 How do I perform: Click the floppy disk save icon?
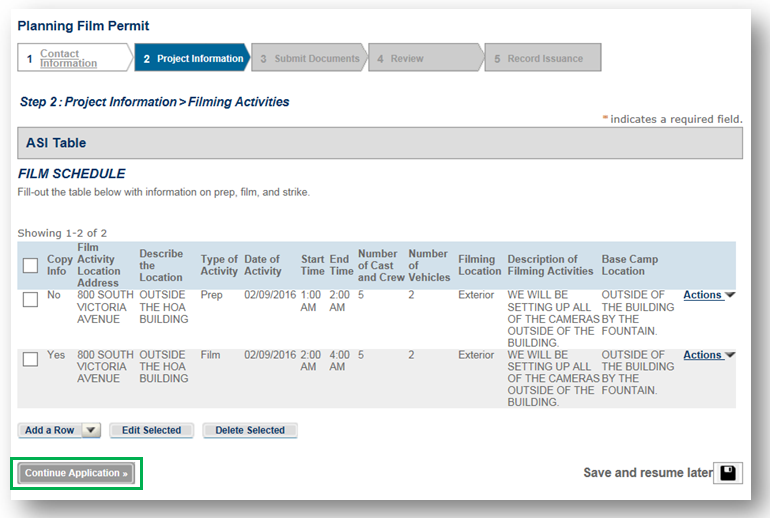pos(728,473)
